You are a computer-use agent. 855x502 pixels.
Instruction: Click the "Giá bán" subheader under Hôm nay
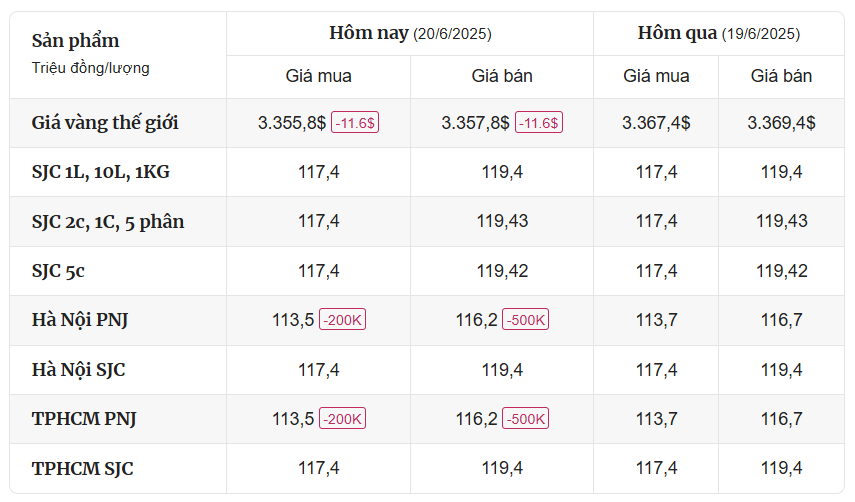tap(502, 76)
